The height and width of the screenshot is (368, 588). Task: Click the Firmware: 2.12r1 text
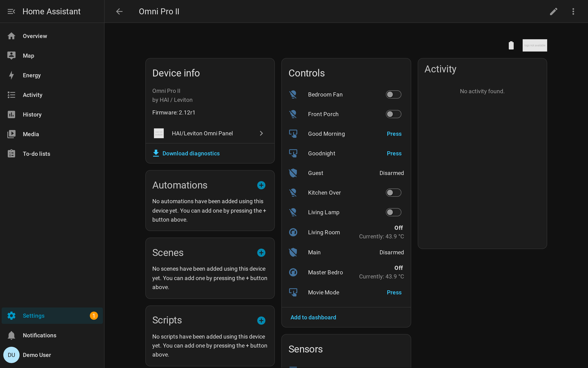tap(174, 112)
